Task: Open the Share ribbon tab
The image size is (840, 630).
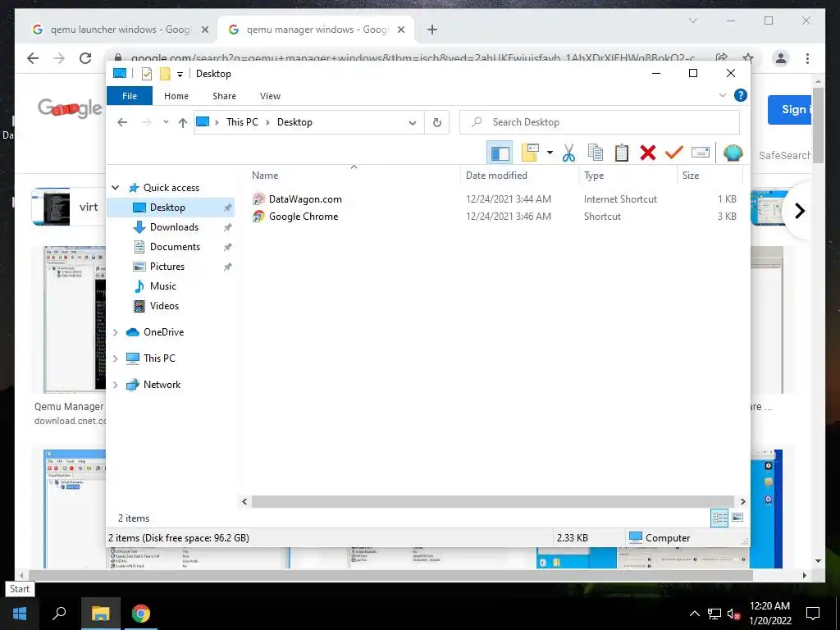Action: click(x=224, y=96)
